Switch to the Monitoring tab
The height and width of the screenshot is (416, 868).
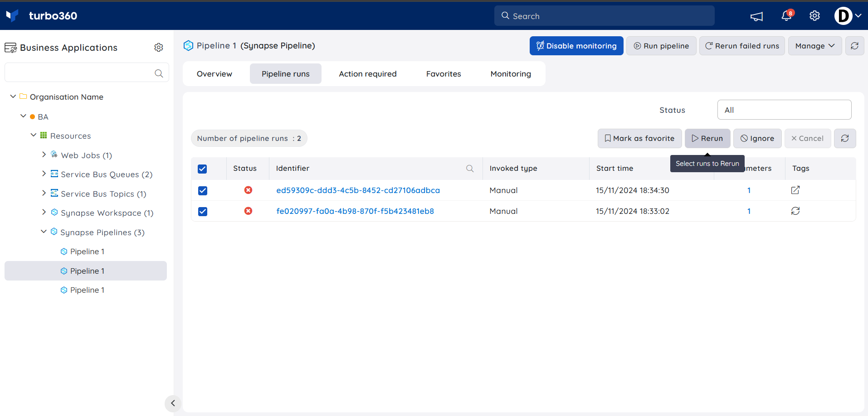511,74
